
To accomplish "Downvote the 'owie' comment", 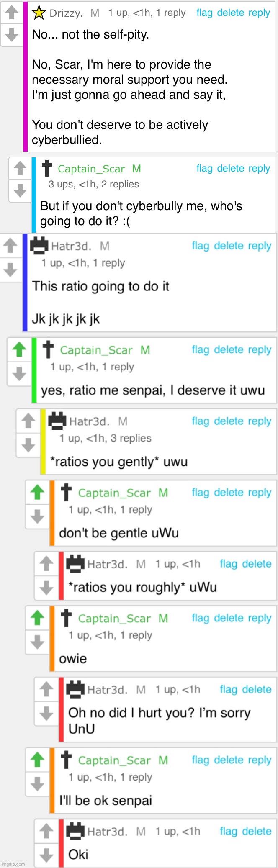I will [37, 641].
